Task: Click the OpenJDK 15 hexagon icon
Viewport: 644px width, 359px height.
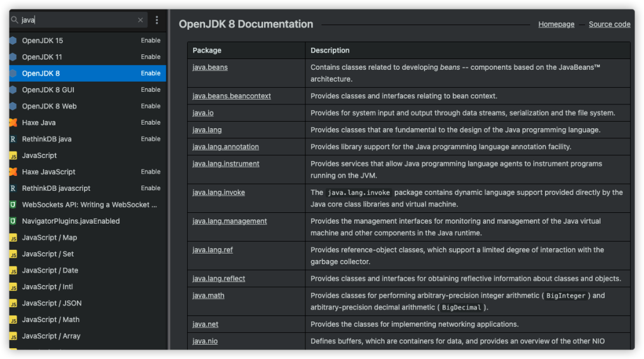Action: point(13,41)
